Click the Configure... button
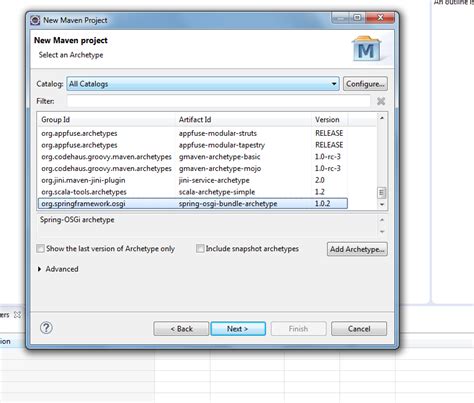The image size is (474, 403). coord(365,84)
